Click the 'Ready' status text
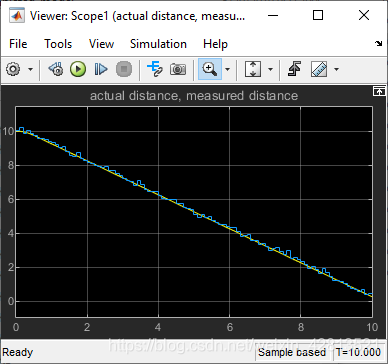 (18, 352)
